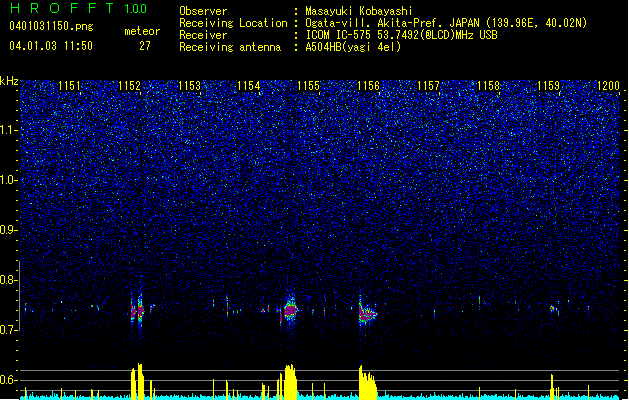Click the 'Receiving Location' label
Screen dimensions: 629x400
pyautogui.click(x=233, y=23)
